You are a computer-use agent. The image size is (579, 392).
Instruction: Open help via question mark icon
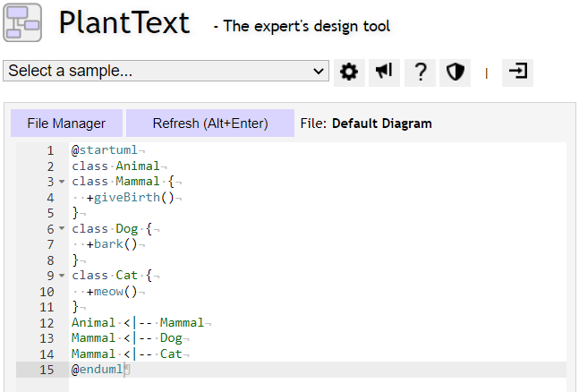(x=420, y=72)
